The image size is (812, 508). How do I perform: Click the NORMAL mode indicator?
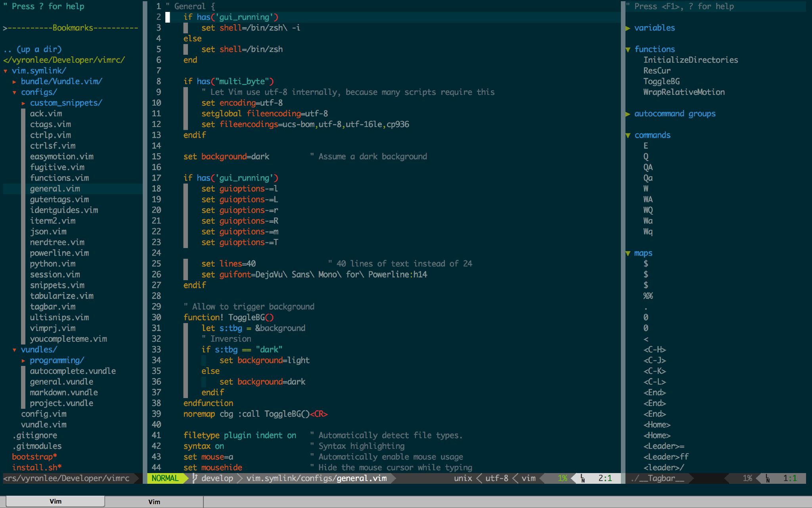click(x=165, y=478)
